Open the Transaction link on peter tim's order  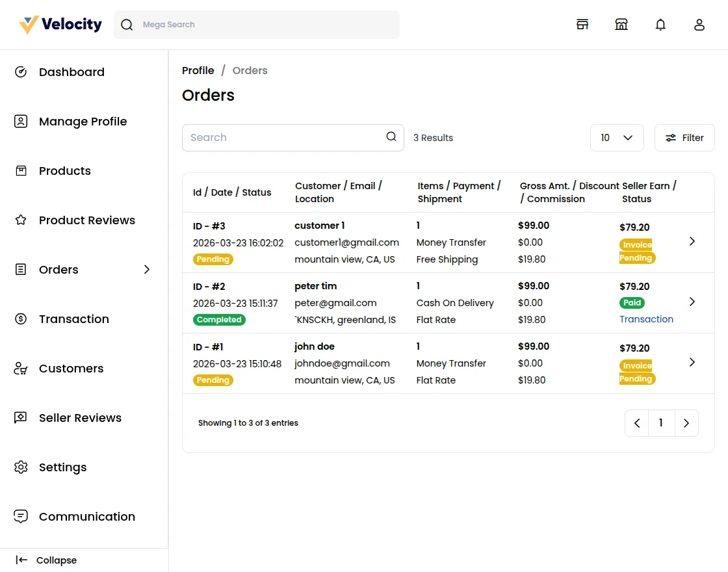click(646, 318)
